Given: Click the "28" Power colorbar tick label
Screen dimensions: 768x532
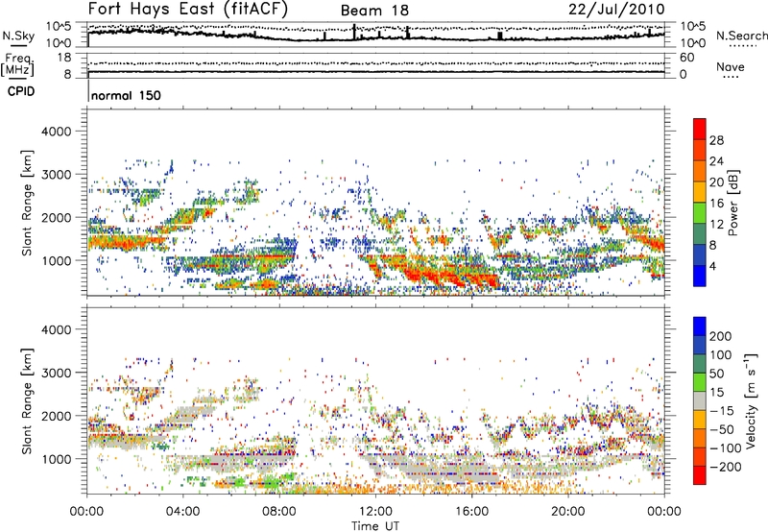Looking at the screenshot, I should tap(716, 140).
